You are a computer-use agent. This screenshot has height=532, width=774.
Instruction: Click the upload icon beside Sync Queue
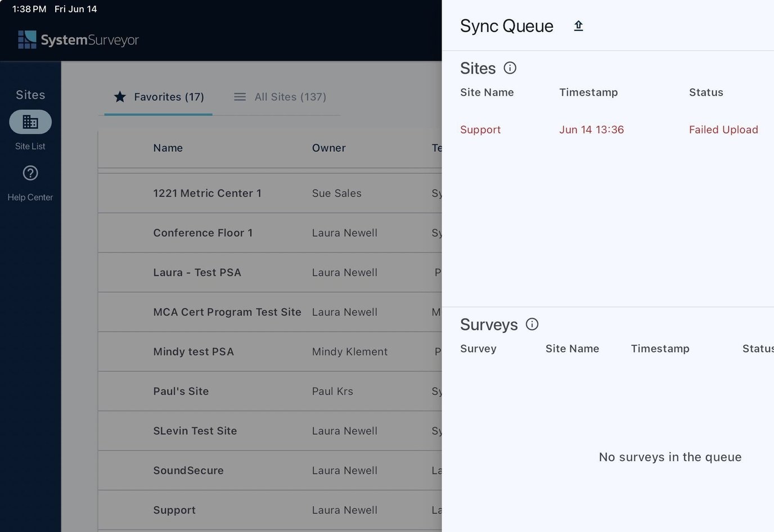click(x=578, y=25)
